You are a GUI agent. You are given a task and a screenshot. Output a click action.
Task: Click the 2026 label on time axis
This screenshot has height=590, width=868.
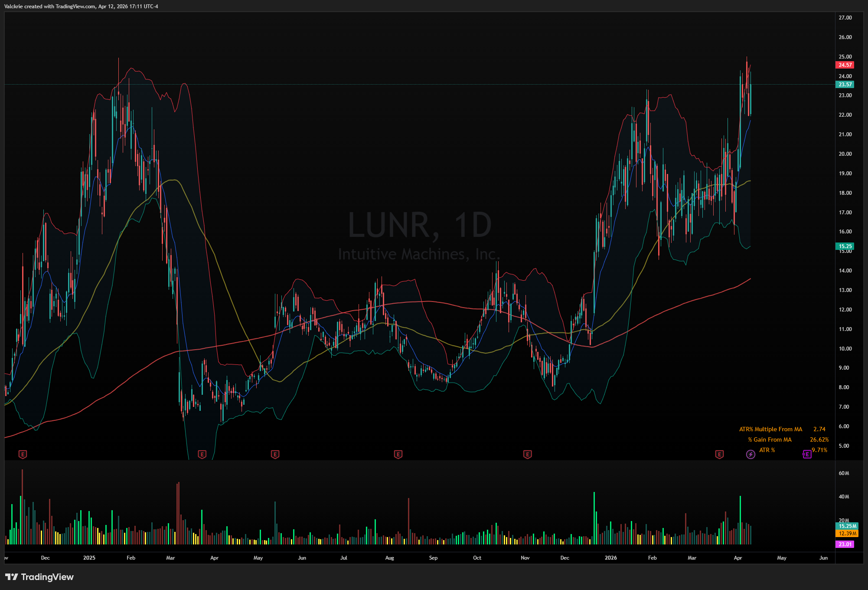(x=610, y=558)
